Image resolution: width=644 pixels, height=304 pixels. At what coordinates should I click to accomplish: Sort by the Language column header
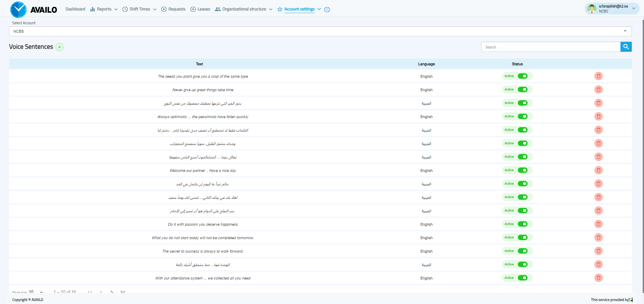click(x=426, y=64)
